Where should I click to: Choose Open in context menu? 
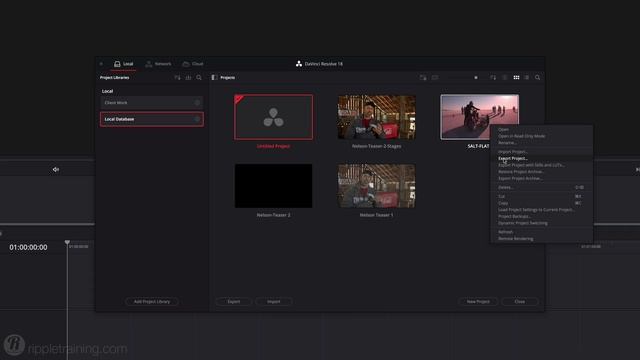click(541, 129)
